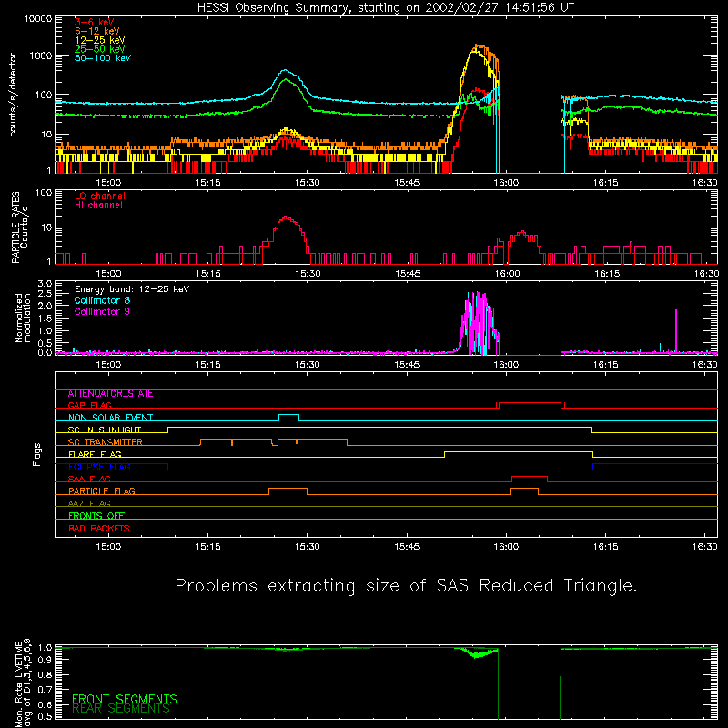
Task: Click the "Problems extracting size of SAS Reduced Triangle." message
Action: click(406, 586)
